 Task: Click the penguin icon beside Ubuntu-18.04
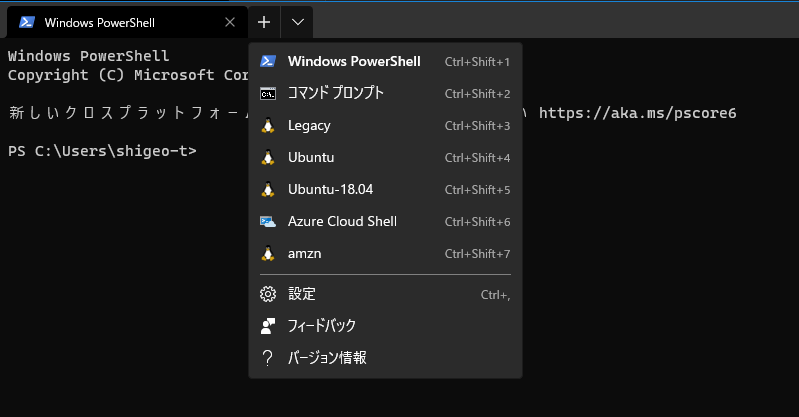(x=268, y=190)
